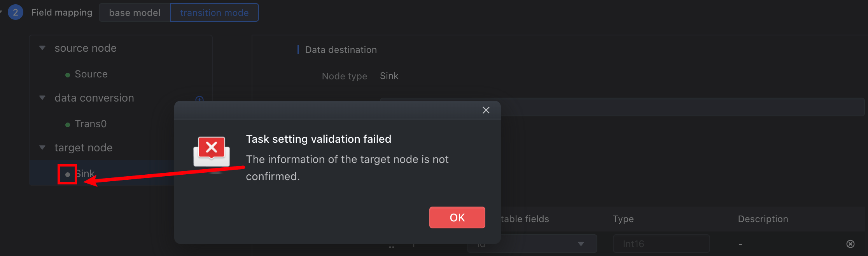This screenshot has width=868, height=256.
Task: Select the Sink target node
Action: pyautogui.click(x=85, y=174)
